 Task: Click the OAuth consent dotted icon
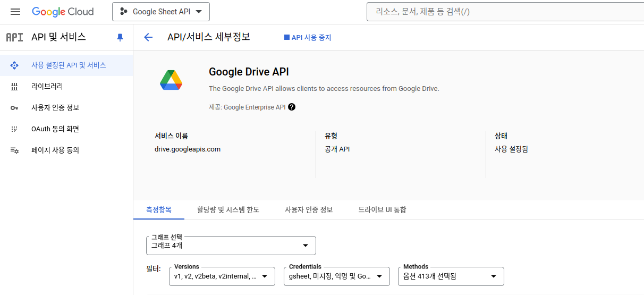[x=14, y=129]
